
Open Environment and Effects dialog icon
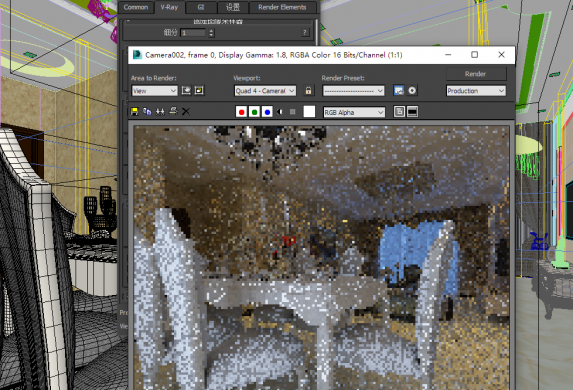tap(412, 90)
